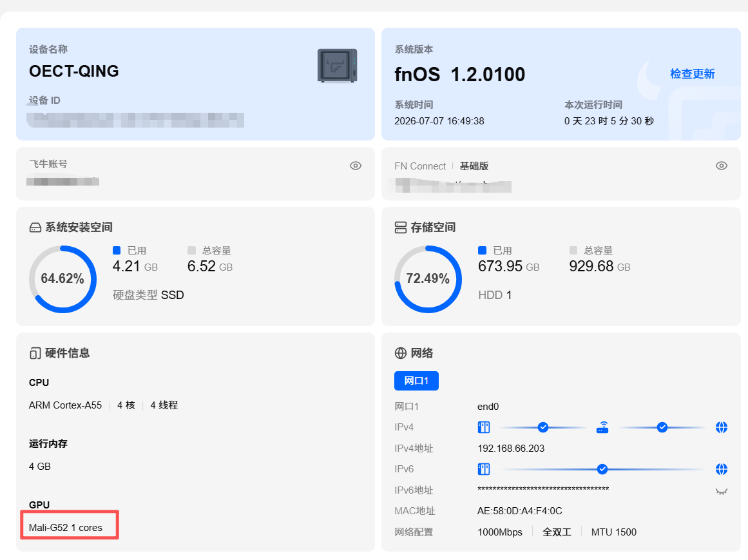Click the IPv4 row NAS device icon
Image resolution: width=748 pixels, height=560 pixels.
484,427
